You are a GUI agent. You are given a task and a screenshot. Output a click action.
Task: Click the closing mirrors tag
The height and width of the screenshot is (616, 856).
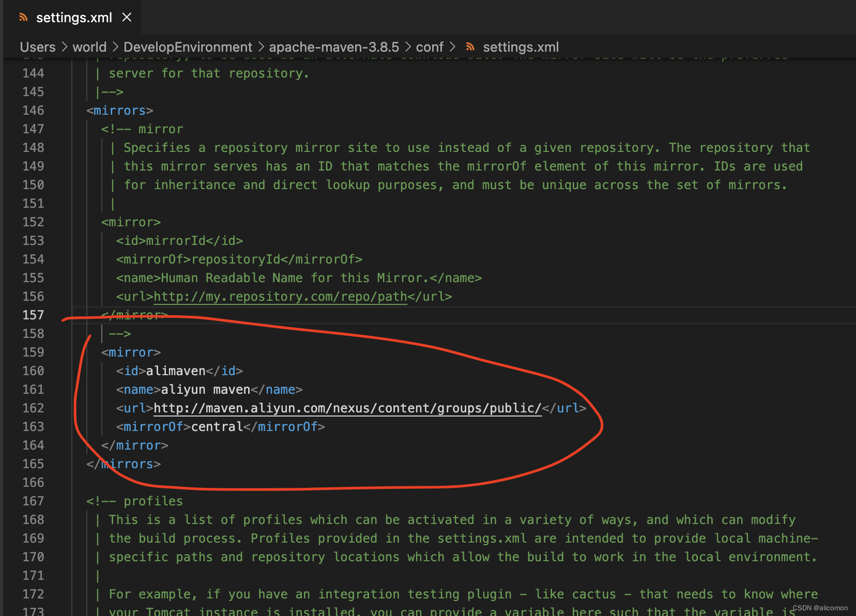click(x=124, y=464)
